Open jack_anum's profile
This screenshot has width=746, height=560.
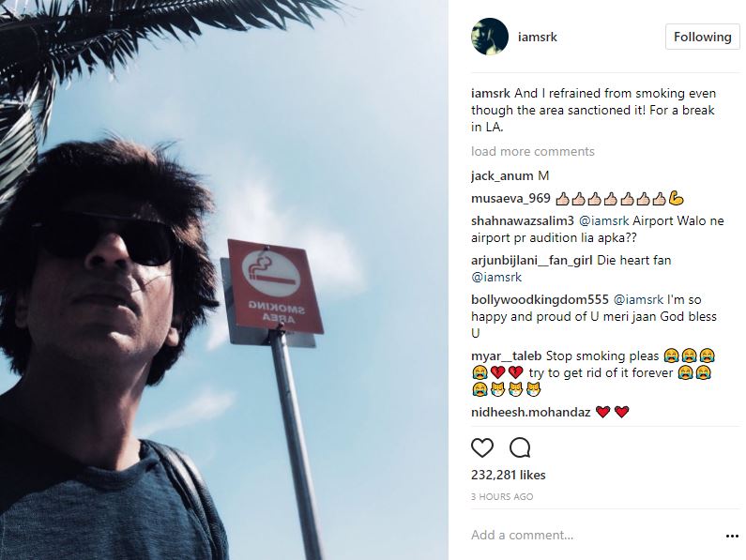pyautogui.click(x=502, y=175)
